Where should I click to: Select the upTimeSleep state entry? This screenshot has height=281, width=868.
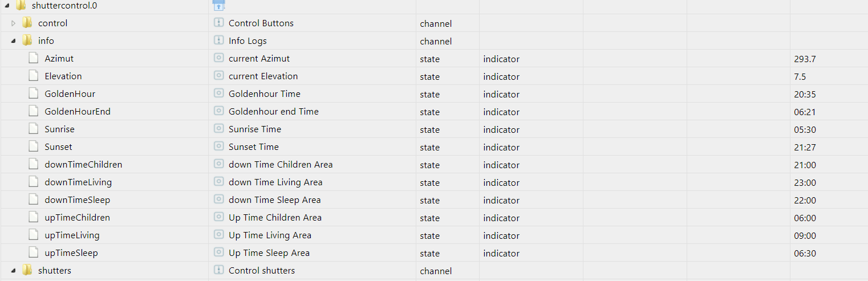tap(71, 253)
